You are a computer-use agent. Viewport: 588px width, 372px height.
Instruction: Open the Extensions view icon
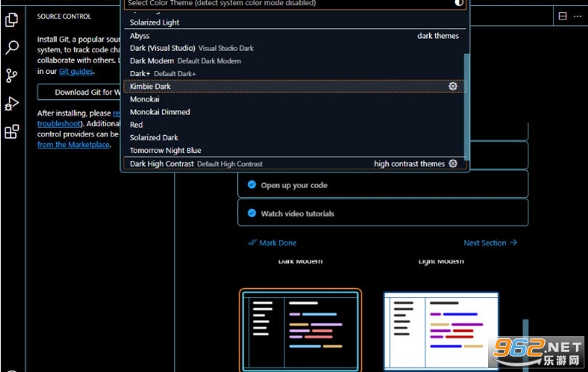pos(12,131)
